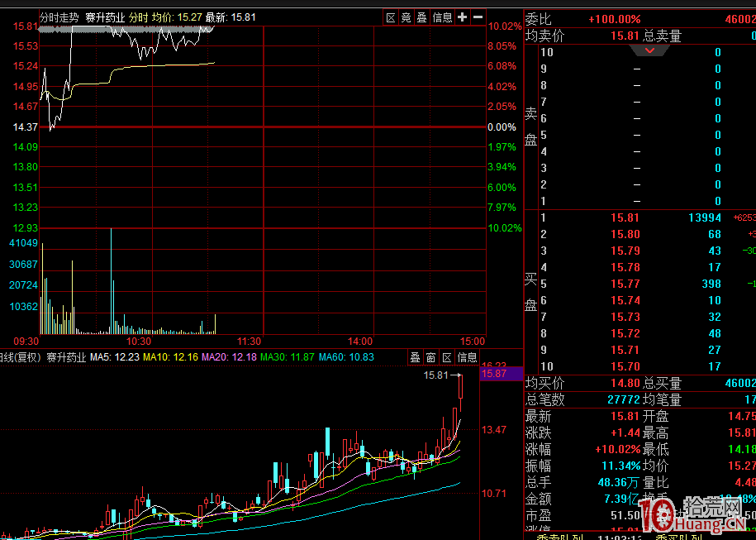
Task: Click the 区 icon in K-line header
Action: coord(446,357)
